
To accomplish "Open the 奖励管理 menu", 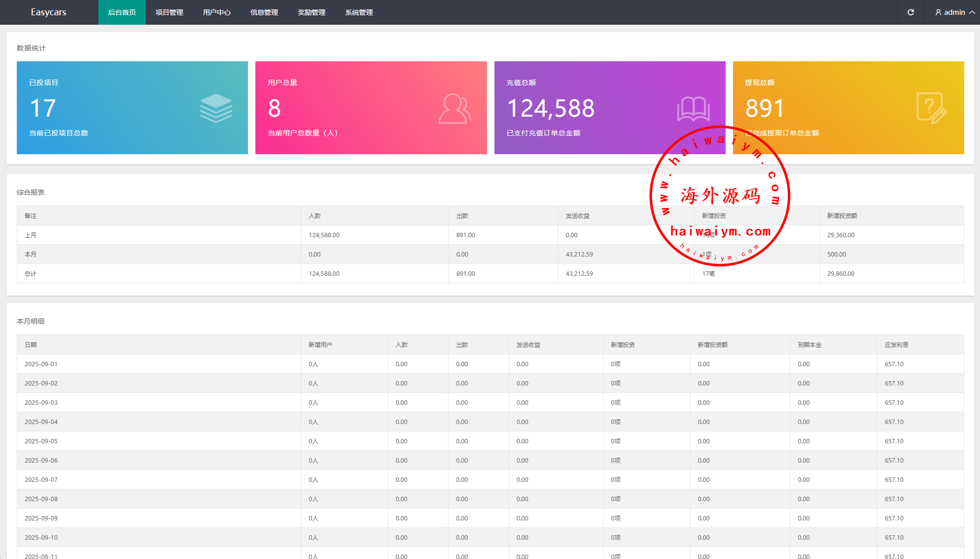I will (312, 12).
